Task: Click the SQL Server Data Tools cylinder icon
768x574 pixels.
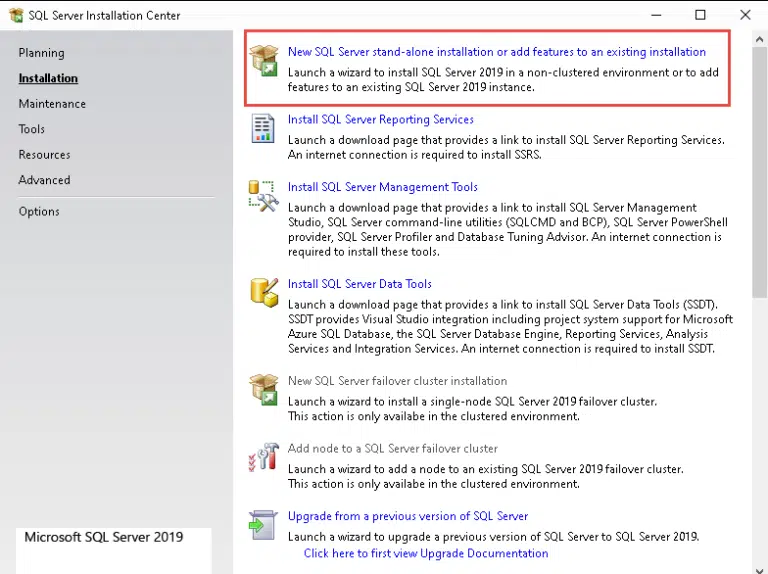Action: pos(264,292)
